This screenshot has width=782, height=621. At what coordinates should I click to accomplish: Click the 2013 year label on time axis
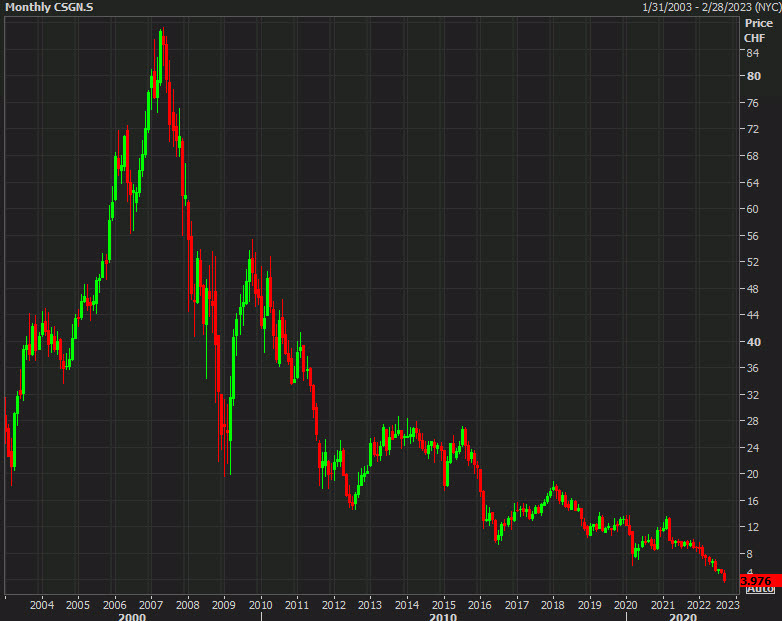370,605
